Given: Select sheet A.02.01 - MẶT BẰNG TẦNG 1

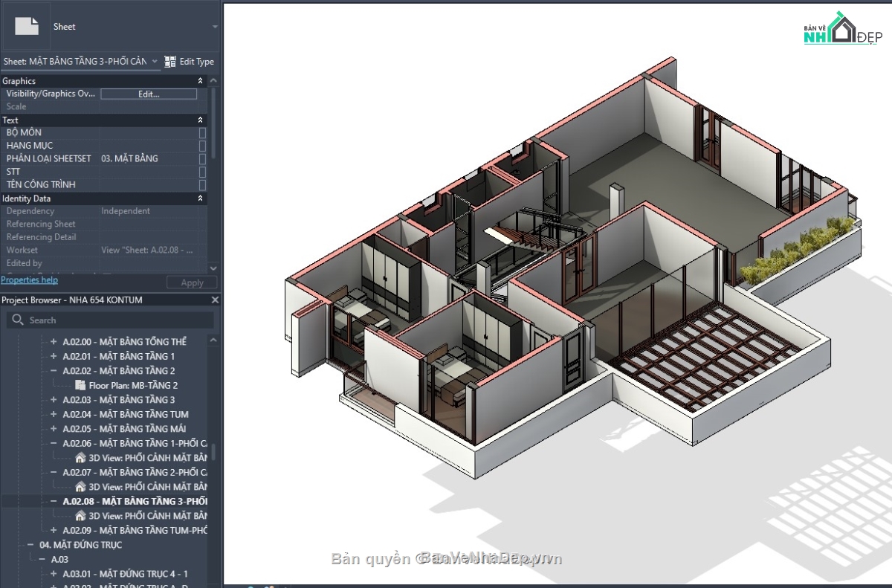Looking at the screenshot, I should pos(119,356).
